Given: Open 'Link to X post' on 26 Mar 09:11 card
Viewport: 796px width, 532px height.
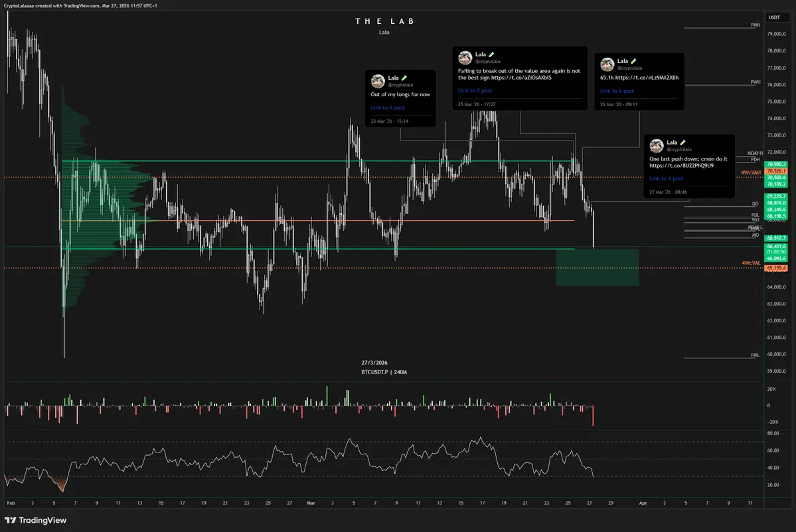Looking at the screenshot, I should (617, 91).
